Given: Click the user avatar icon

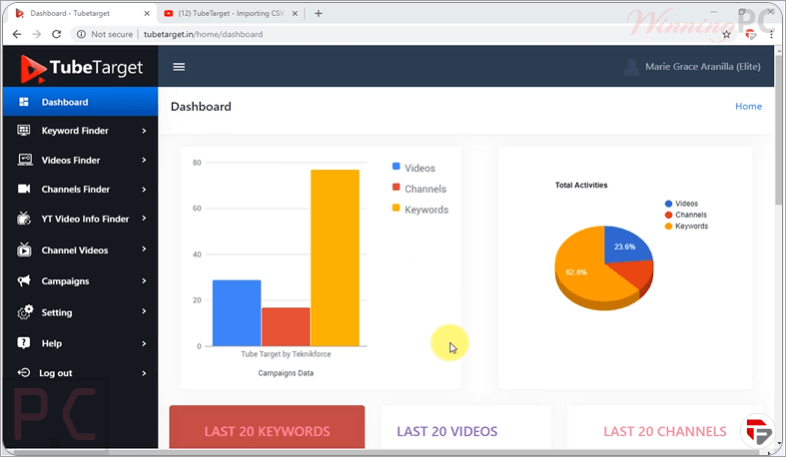Looking at the screenshot, I should coord(632,67).
